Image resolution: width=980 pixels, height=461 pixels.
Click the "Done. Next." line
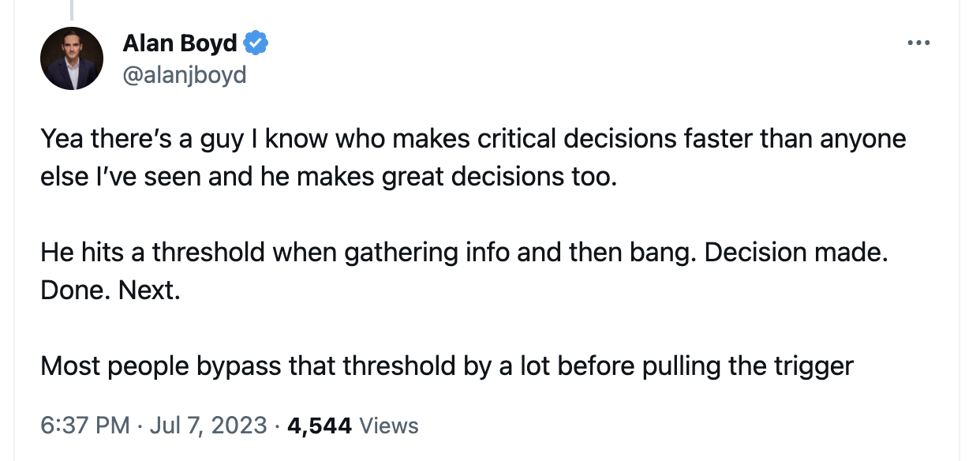(110, 290)
